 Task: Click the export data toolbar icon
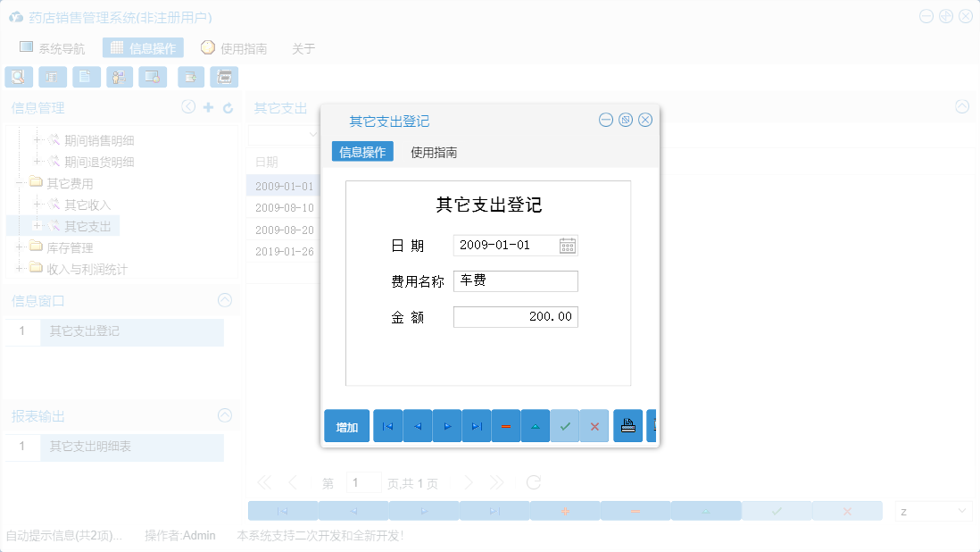(190, 77)
